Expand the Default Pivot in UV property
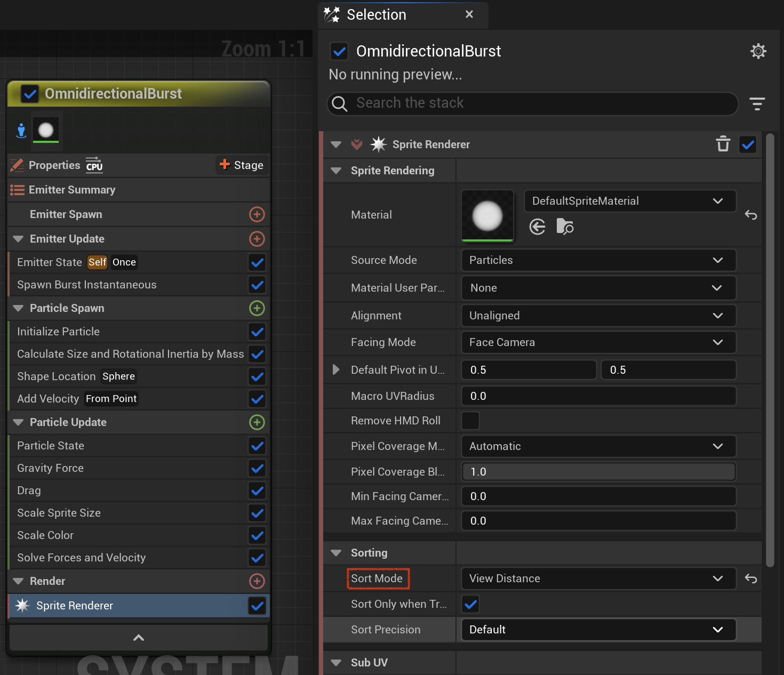This screenshot has height=675, width=784. pyautogui.click(x=335, y=369)
